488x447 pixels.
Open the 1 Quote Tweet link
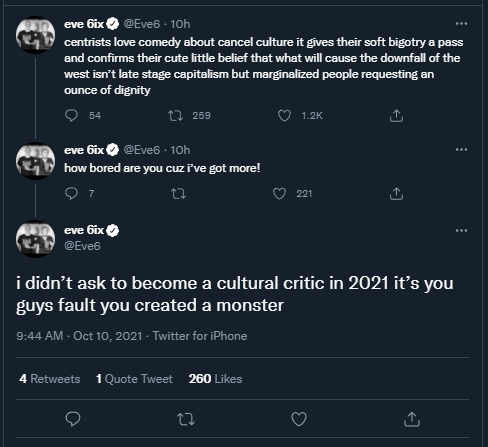pos(134,379)
